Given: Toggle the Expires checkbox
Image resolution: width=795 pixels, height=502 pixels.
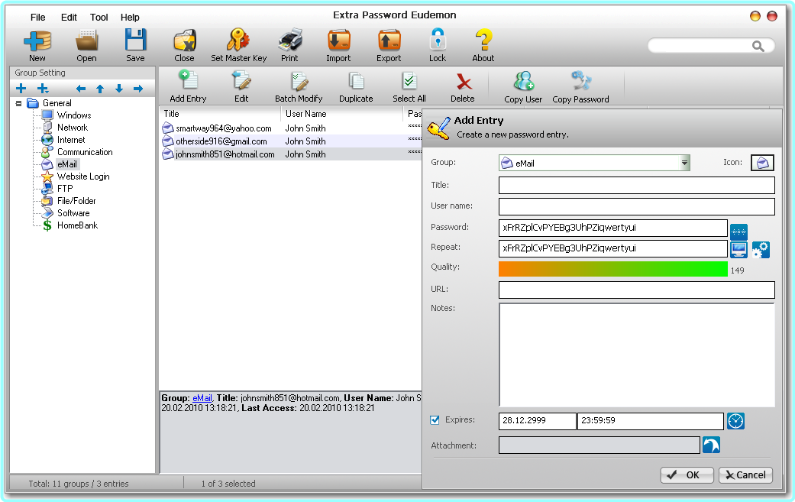Looking at the screenshot, I should pyautogui.click(x=435, y=420).
